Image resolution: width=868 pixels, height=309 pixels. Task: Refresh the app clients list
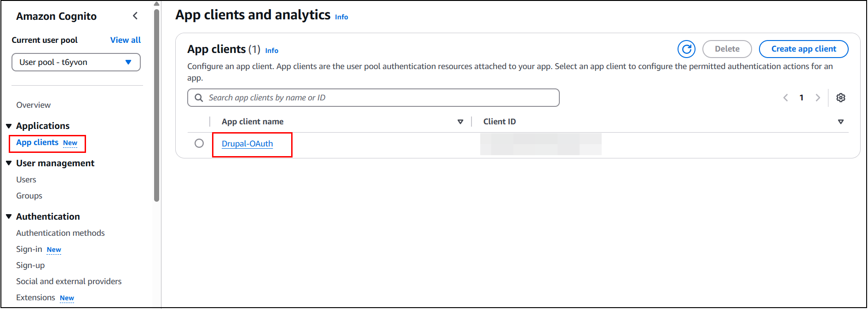pyautogui.click(x=686, y=49)
